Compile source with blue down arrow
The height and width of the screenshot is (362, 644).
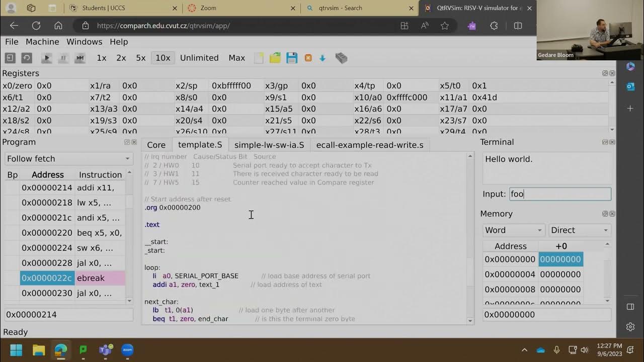(323, 58)
